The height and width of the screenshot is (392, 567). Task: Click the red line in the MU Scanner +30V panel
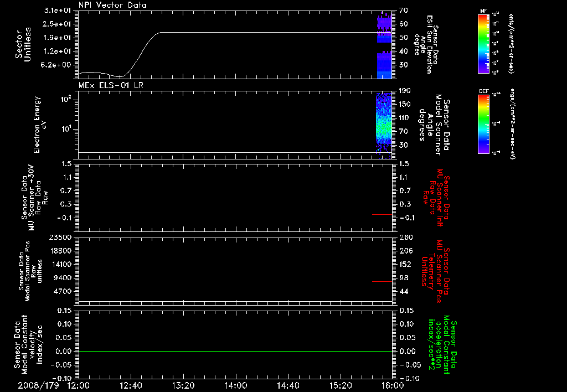coord(382,214)
